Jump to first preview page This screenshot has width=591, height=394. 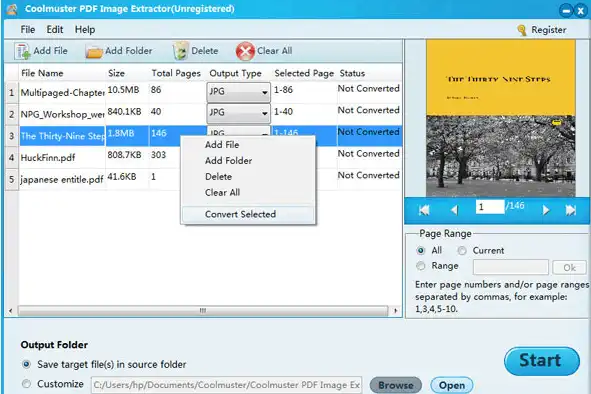click(424, 210)
